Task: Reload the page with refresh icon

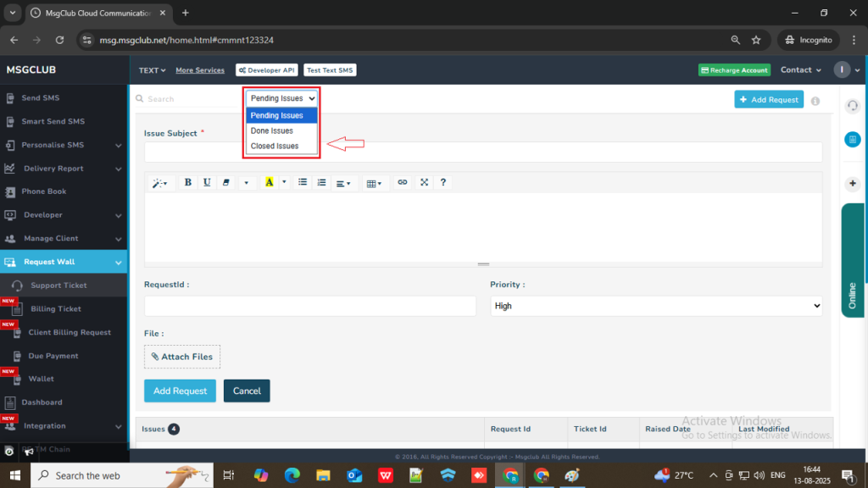Action: 60,40
